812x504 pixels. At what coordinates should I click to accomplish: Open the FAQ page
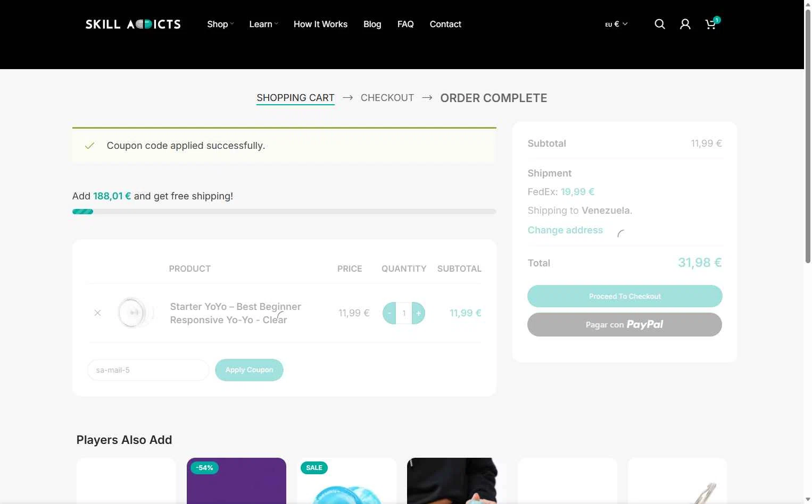[x=405, y=24]
